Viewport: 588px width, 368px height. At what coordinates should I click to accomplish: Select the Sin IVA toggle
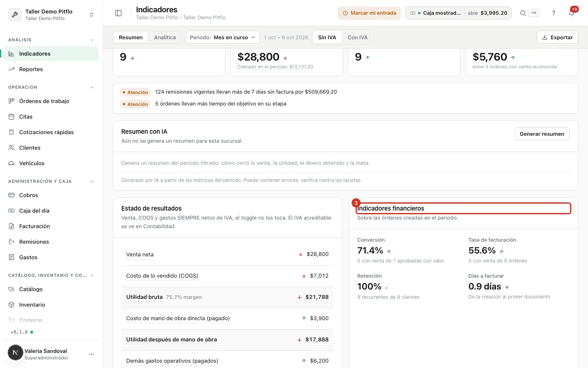(x=327, y=37)
